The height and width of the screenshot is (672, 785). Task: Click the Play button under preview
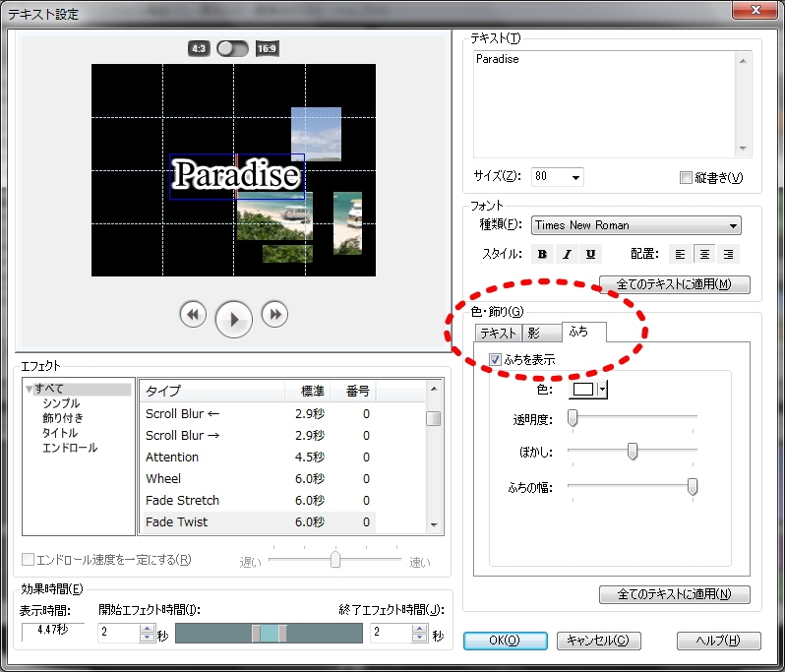[234, 319]
